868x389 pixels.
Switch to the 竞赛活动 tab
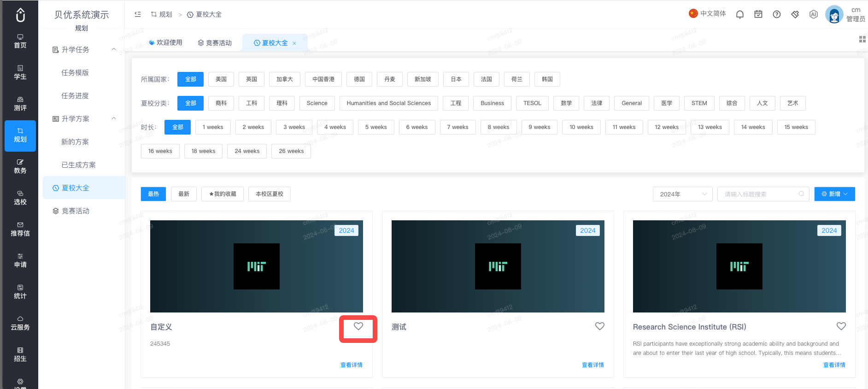(215, 43)
